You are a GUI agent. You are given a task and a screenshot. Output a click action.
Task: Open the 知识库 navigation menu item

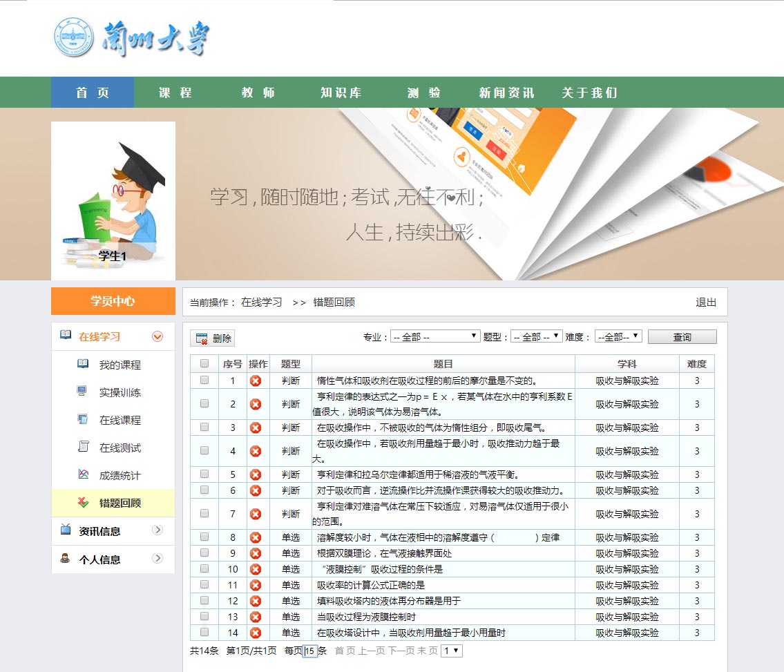coord(341,93)
